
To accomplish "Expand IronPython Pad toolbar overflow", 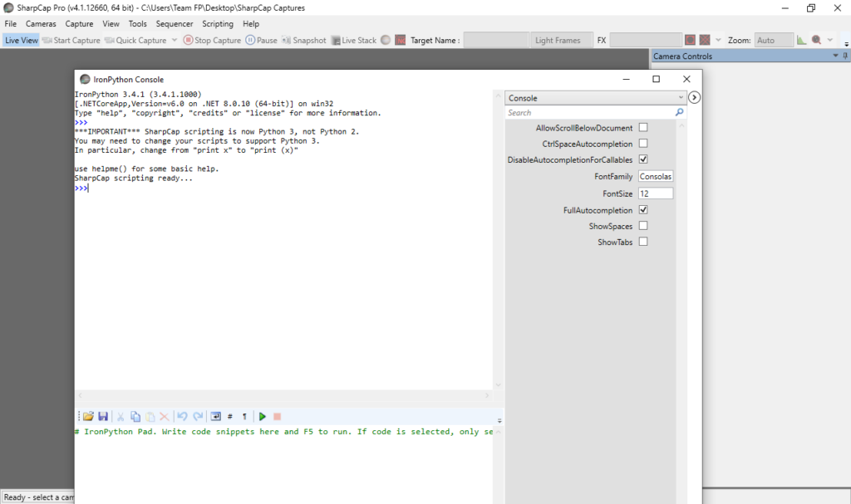I will (x=499, y=420).
